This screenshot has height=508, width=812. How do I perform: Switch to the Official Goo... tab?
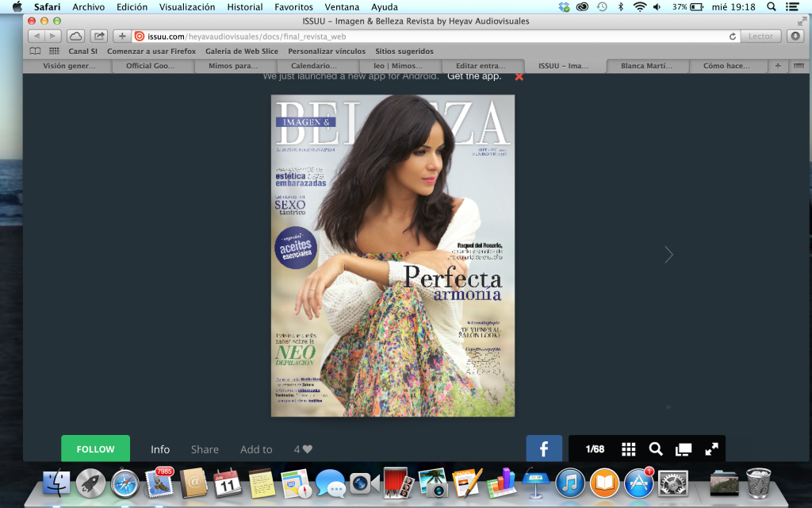click(x=150, y=66)
